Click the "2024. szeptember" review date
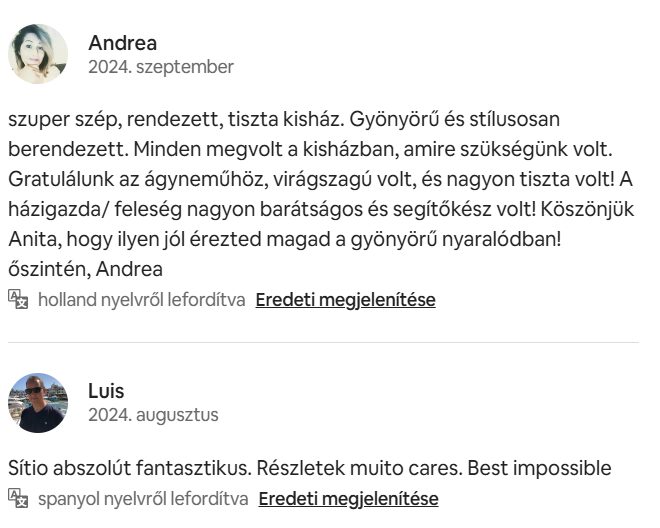660x528 pixels. tap(161, 67)
